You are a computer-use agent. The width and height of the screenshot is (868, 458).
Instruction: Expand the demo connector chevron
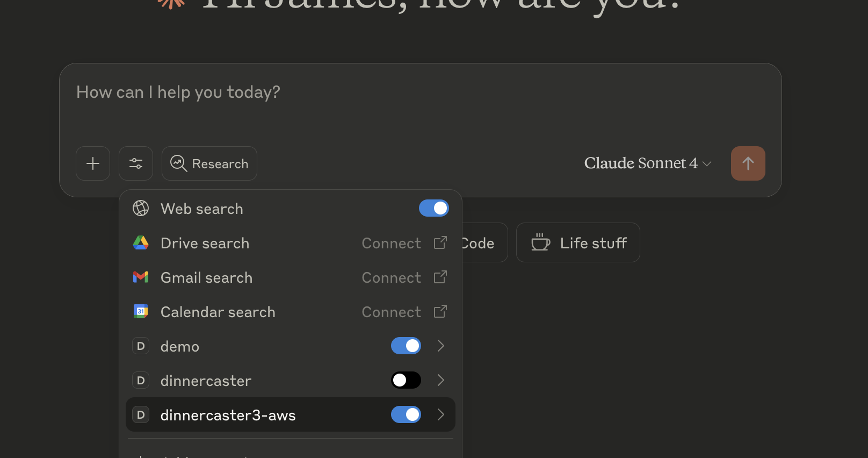pos(440,346)
